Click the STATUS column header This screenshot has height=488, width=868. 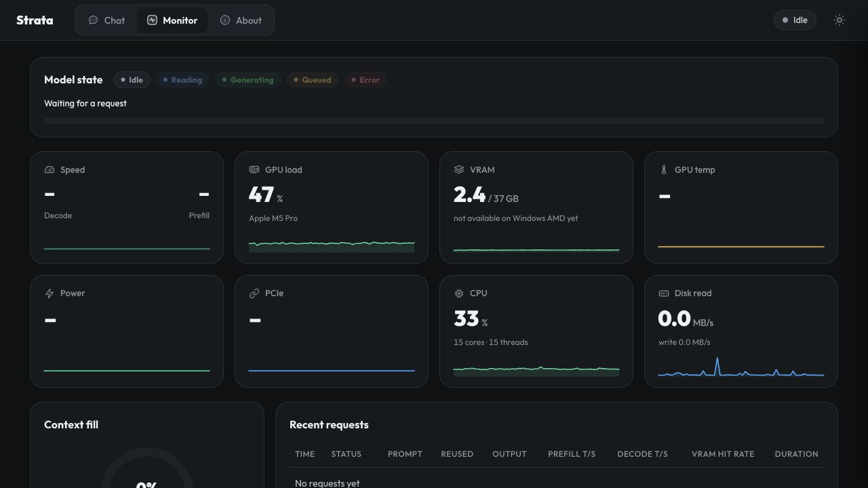(347, 454)
